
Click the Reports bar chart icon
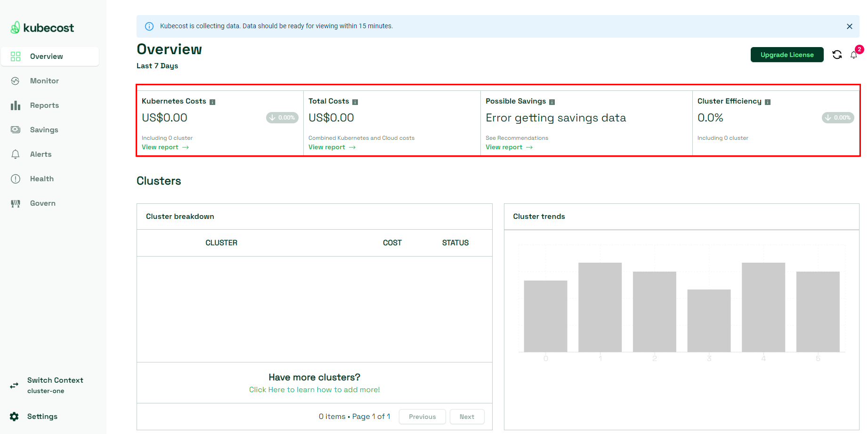[x=16, y=105]
